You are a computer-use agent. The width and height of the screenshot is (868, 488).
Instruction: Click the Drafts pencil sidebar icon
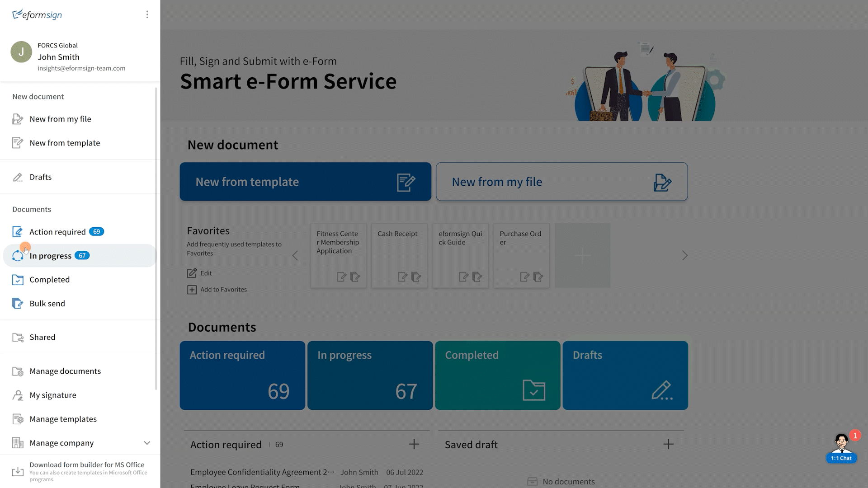[18, 177]
